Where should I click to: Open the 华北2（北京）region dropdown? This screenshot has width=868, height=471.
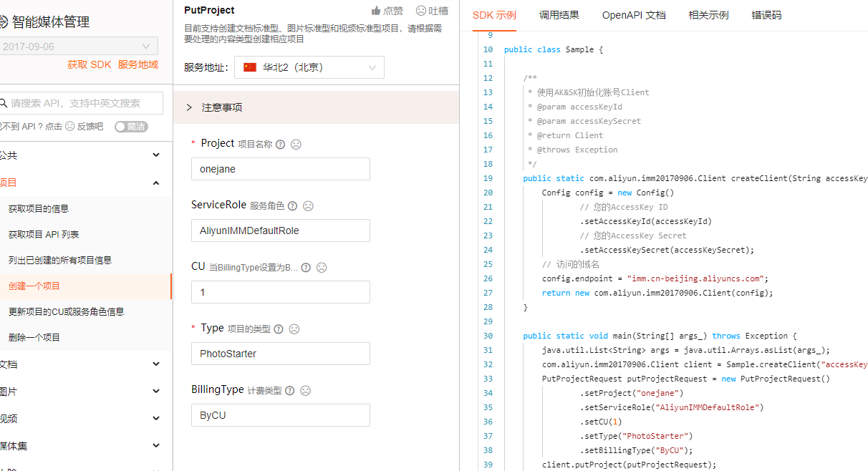pos(309,67)
